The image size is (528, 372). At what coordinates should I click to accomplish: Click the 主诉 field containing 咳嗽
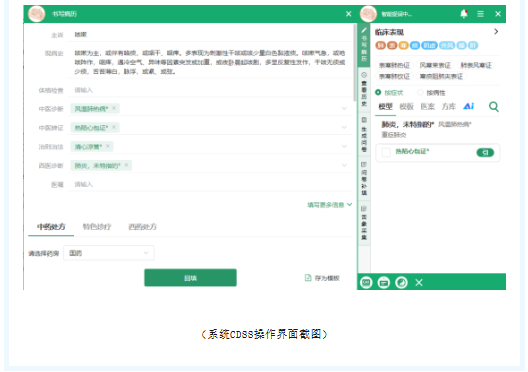210,34
